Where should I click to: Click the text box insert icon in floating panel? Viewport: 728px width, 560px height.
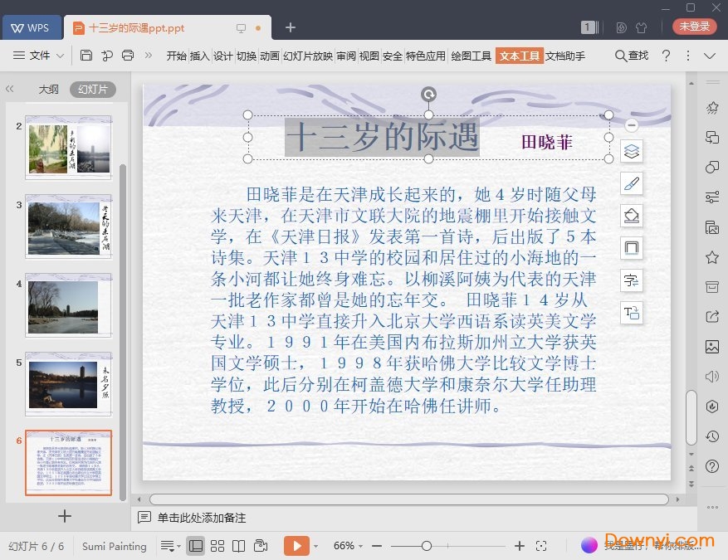[x=632, y=313]
